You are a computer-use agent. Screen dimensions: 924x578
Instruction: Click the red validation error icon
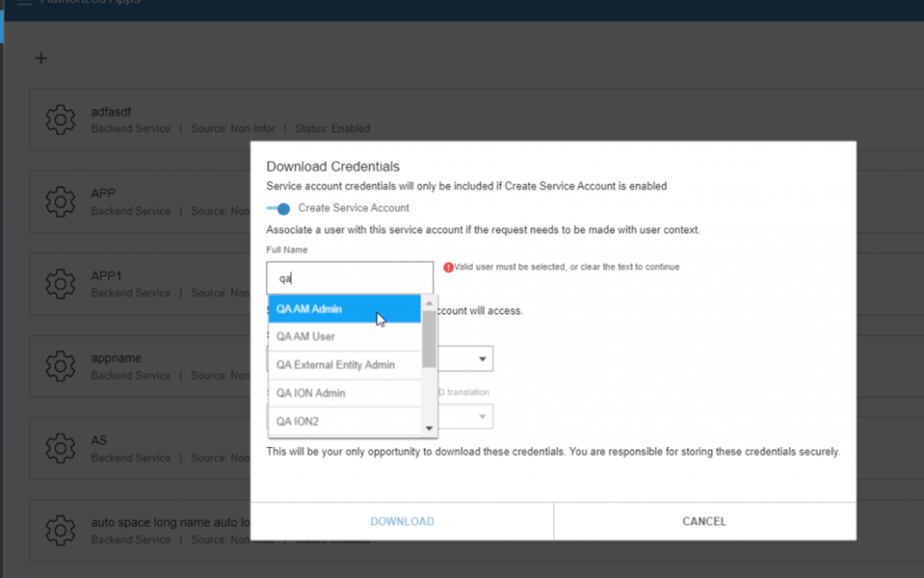[x=448, y=267]
